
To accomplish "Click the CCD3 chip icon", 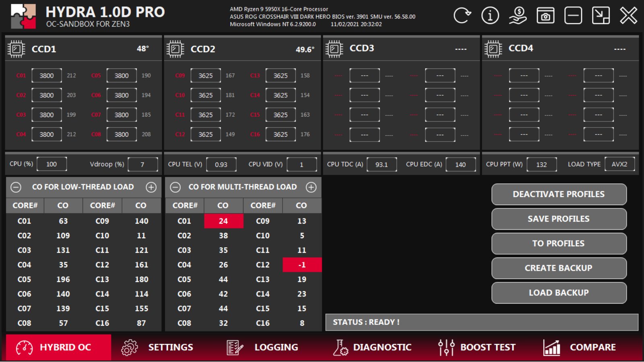I will coord(334,49).
